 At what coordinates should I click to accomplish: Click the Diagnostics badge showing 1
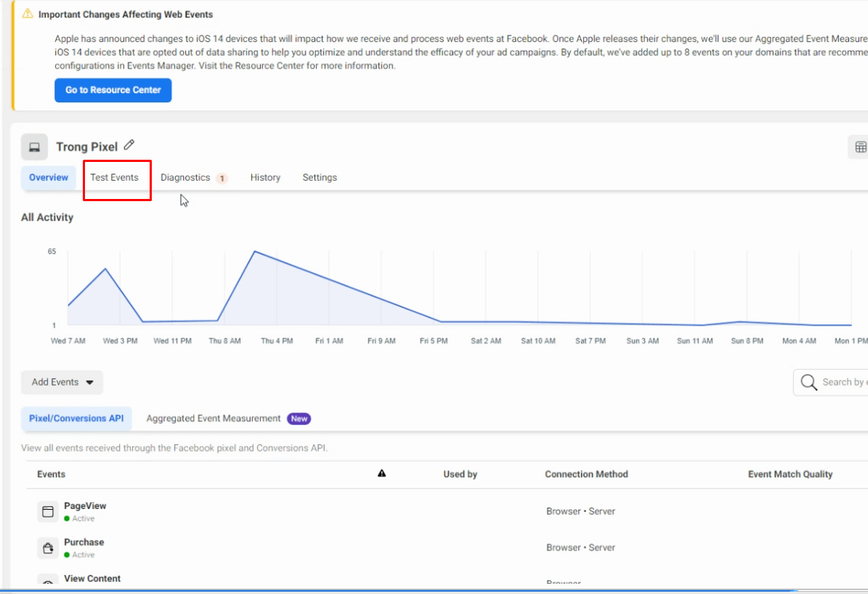pyautogui.click(x=222, y=178)
